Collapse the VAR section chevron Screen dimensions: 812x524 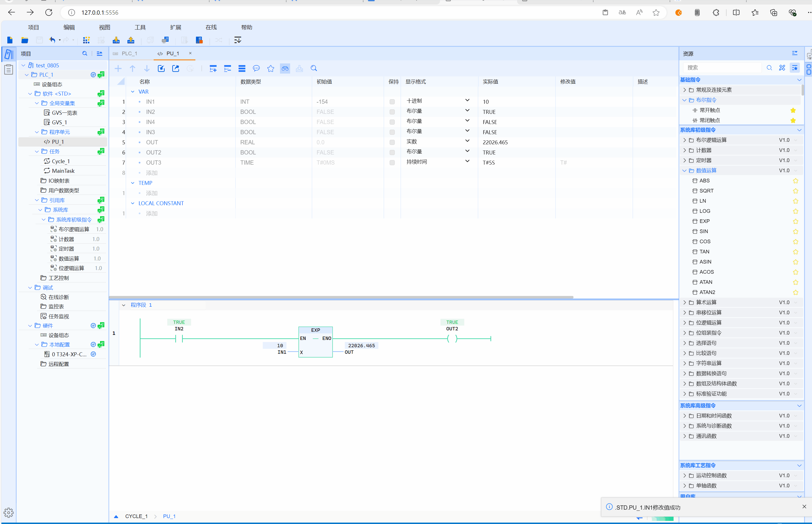[133, 92]
